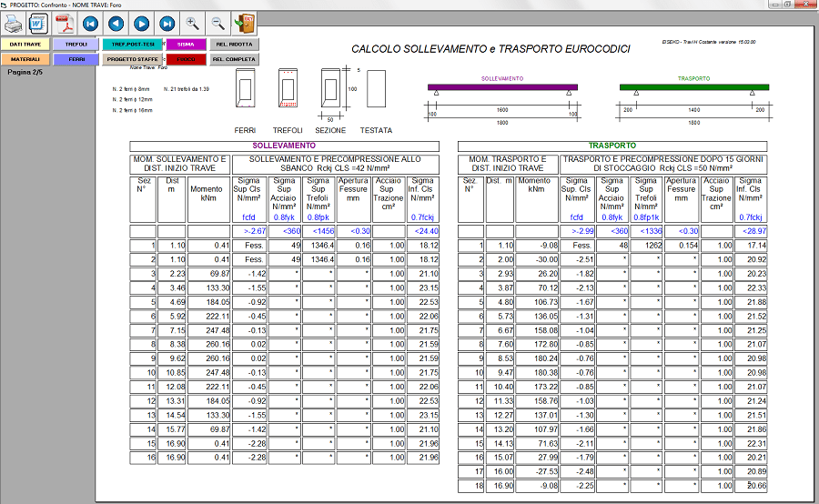Click the TRASPORTO table heading
The image size is (819, 504).
(x=612, y=146)
